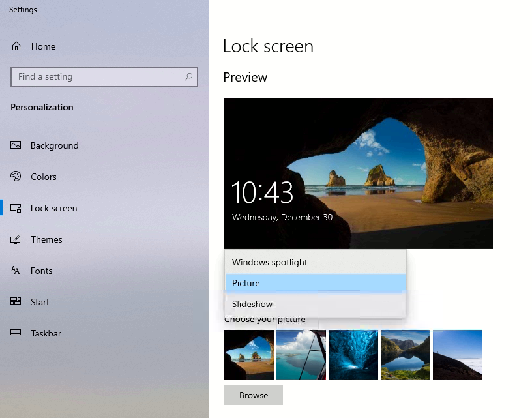Switch to the Taskbar settings page
This screenshot has height=418, width=532.
[46, 333]
